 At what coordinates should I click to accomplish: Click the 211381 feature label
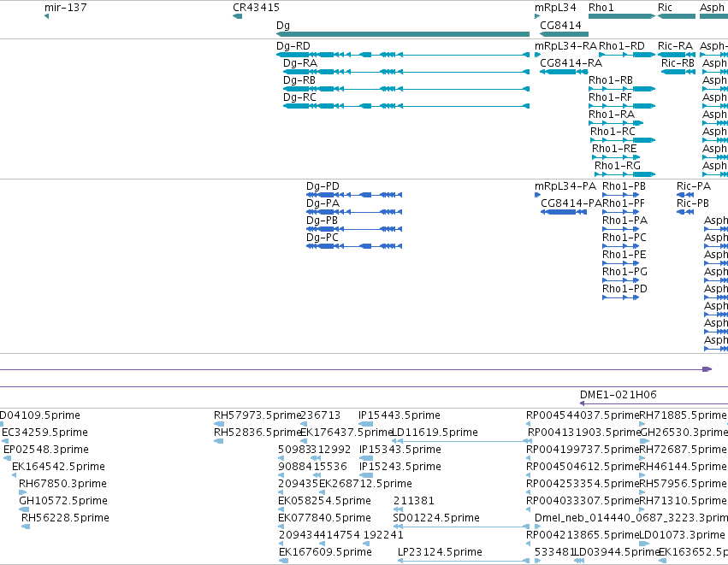click(414, 501)
